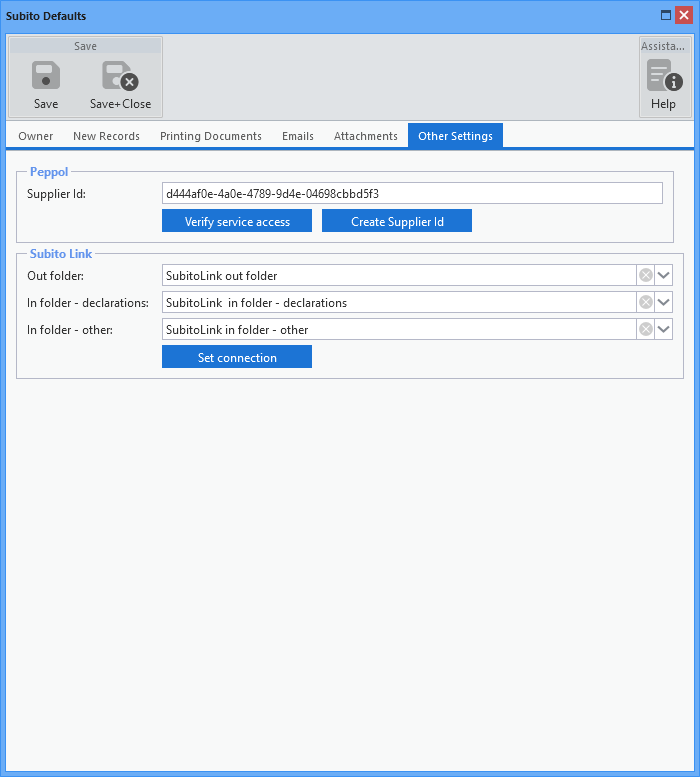
Task: Click the In folder - declarations text box
Action: 399,302
